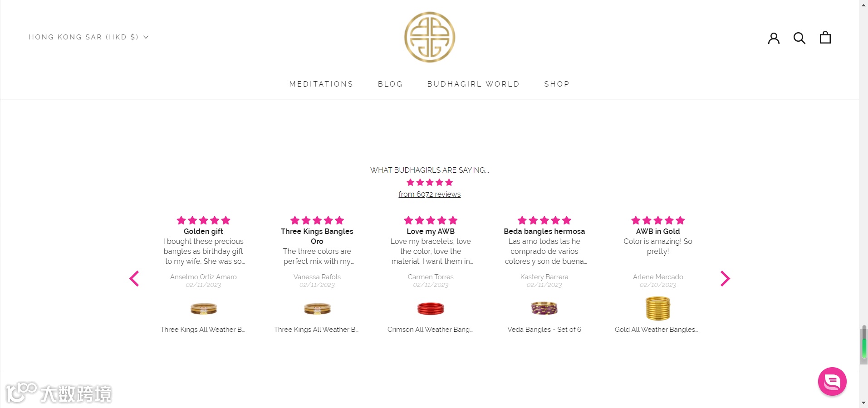Open the account login icon
Viewport: 868px width, 408px height.
774,38
